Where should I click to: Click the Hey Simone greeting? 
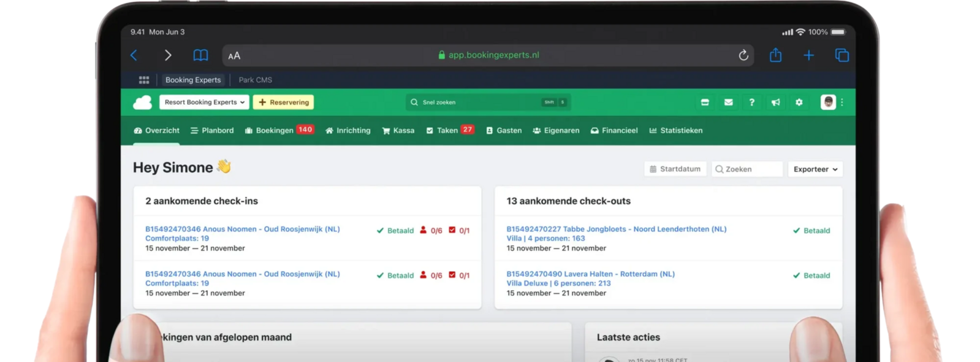pos(182,168)
